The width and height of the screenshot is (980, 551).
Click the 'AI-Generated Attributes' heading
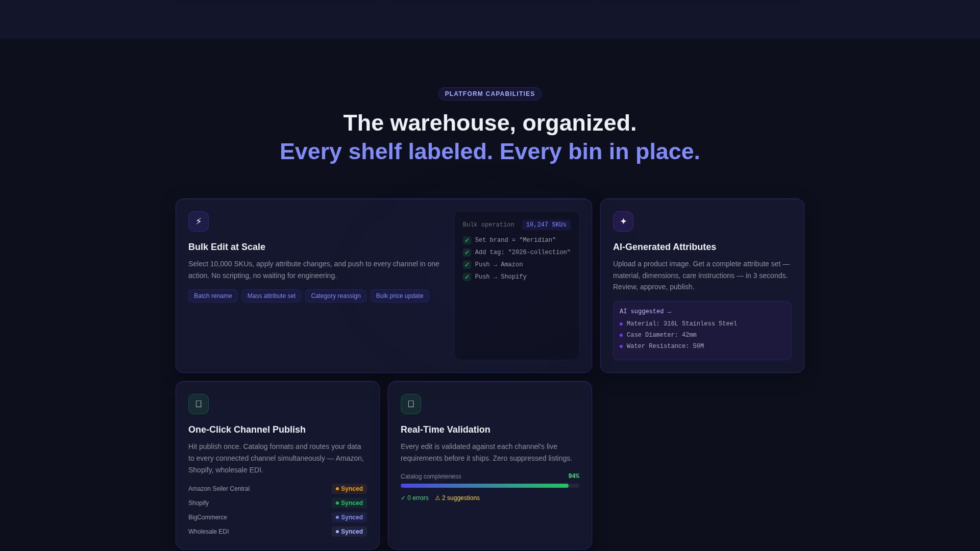(x=665, y=247)
